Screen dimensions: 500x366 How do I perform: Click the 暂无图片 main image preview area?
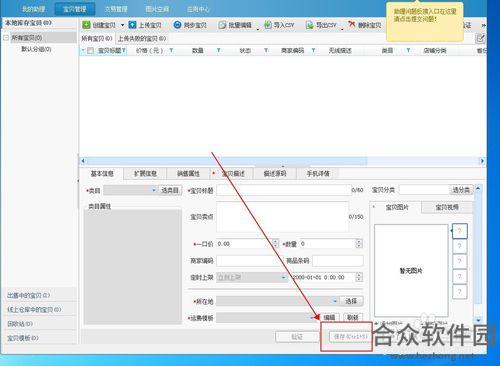411,270
